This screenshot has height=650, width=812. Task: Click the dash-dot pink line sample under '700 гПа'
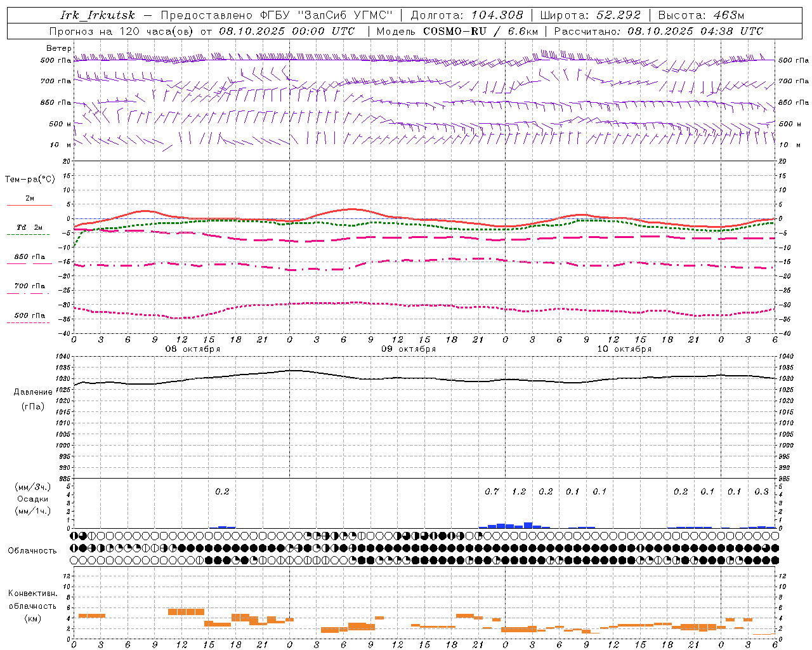(x=28, y=293)
